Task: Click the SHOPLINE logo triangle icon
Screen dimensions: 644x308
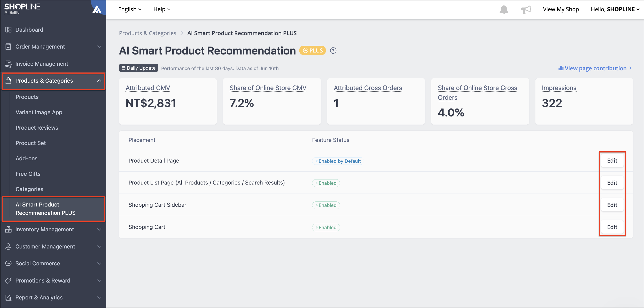Action: click(97, 9)
